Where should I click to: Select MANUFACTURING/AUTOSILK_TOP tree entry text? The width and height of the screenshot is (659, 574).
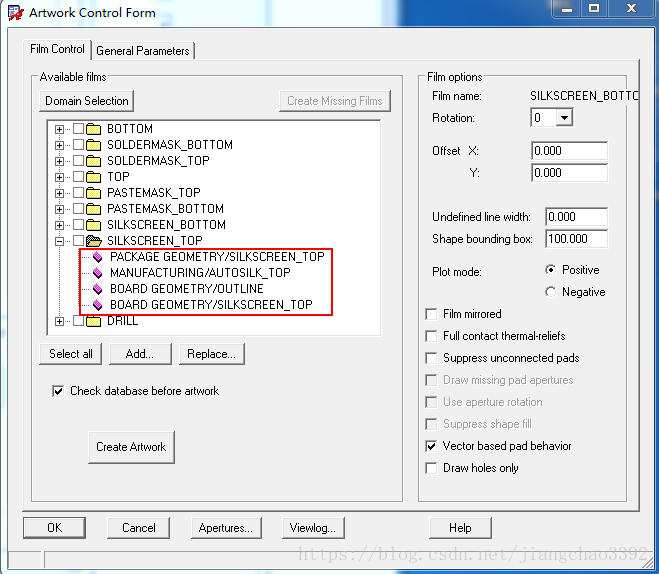point(200,273)
